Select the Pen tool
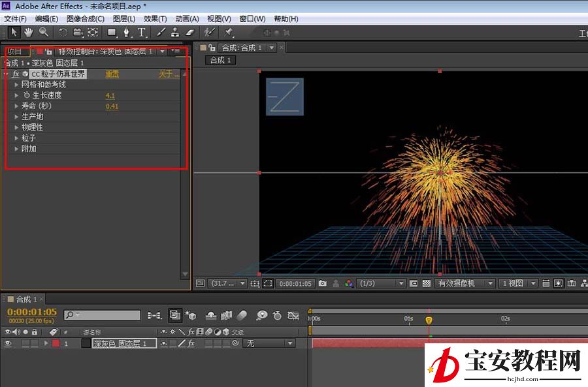Image resolution: width=588 pixels, height=387 pixels. (x=126, y=33)
